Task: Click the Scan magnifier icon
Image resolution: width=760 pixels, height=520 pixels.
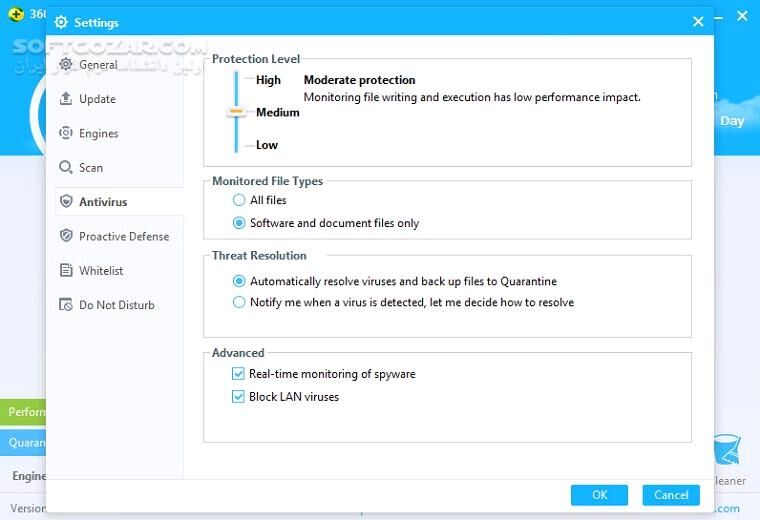Action: pyautogui.click(x=67, y=168)
